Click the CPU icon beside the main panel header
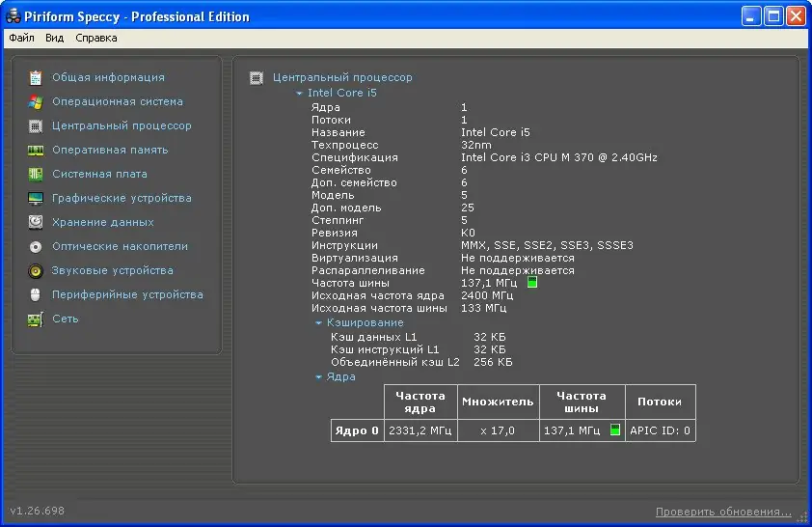812x527 pixels. [x=257, y=78]
